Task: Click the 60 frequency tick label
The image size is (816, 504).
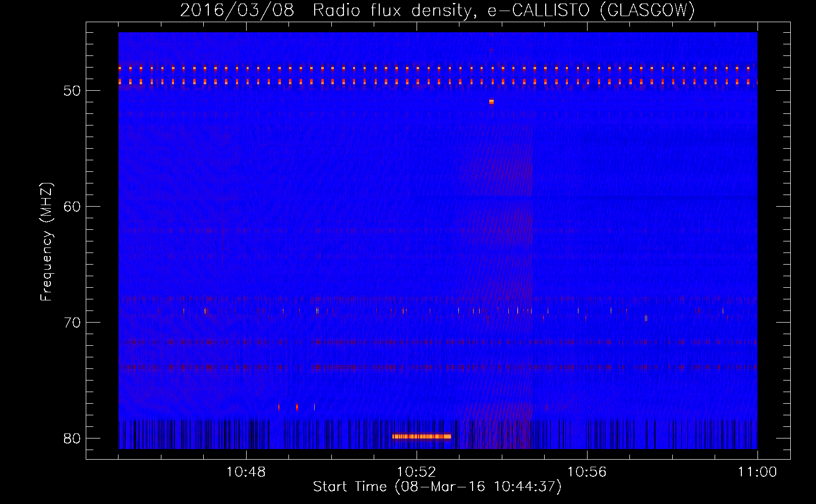Action: point(72,207)
